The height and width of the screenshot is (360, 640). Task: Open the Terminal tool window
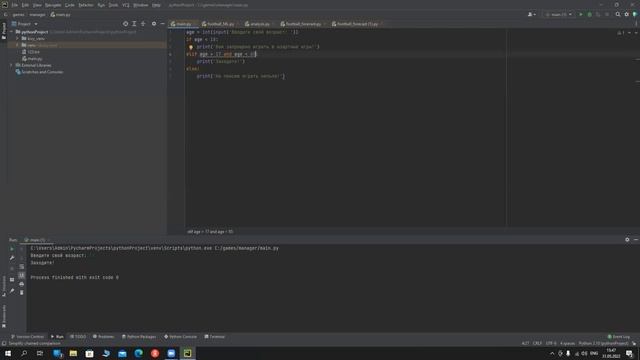[x=215, y=337]
